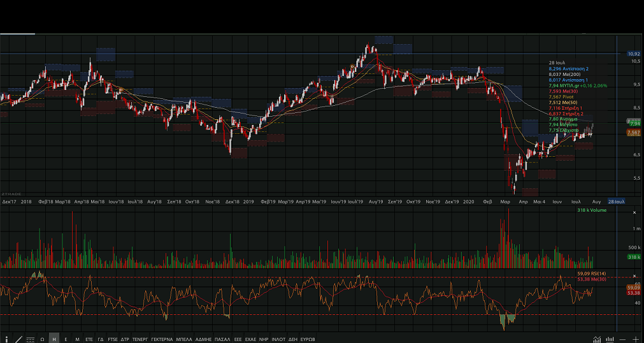
Task: Click the Ω symbol icon
Action: pos(42,339)
